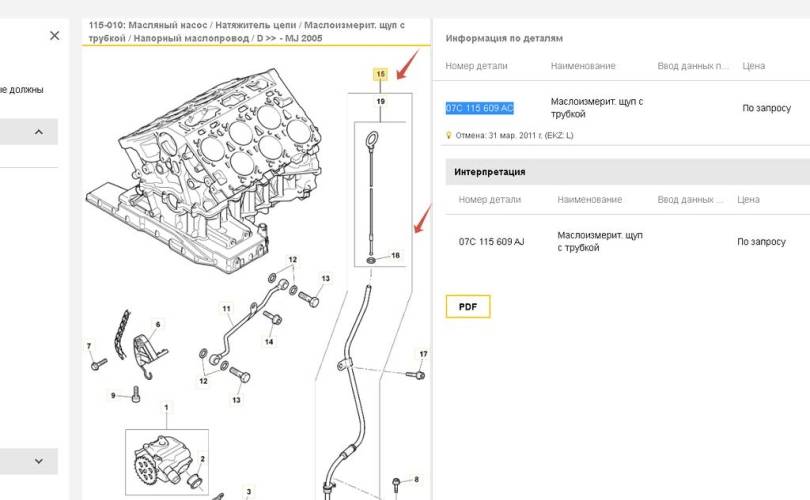This screenshot has height=500, width=810.
Task: Click callout 6 for the chain tensioner
Action: (157, 324)
